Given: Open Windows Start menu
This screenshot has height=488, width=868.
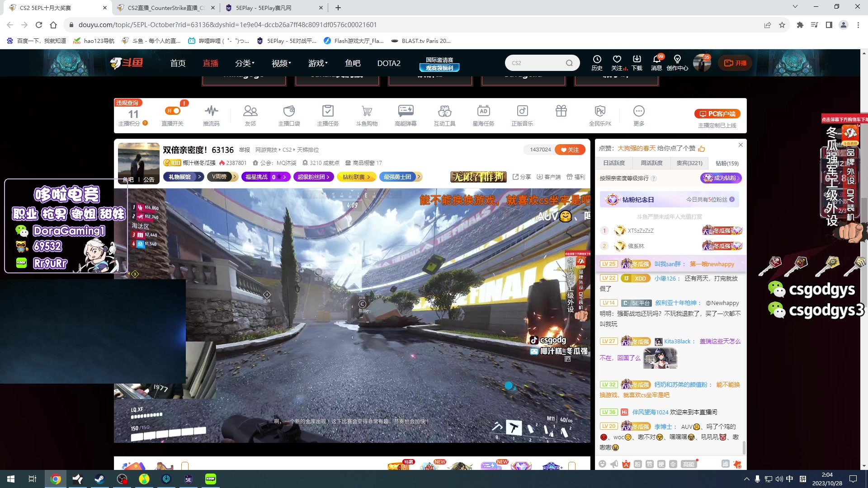Looking at the screenshot, I should point(11,479).
